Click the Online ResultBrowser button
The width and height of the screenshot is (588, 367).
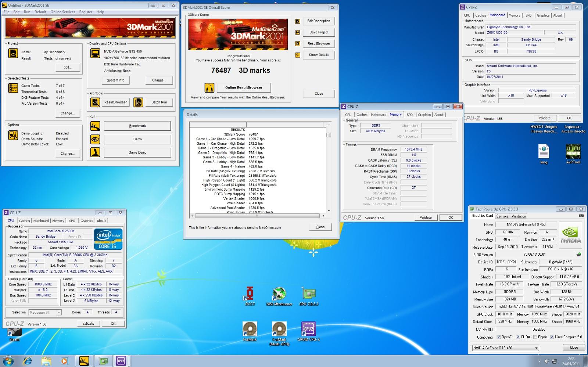pyautogui.click(x=244, y=87)
